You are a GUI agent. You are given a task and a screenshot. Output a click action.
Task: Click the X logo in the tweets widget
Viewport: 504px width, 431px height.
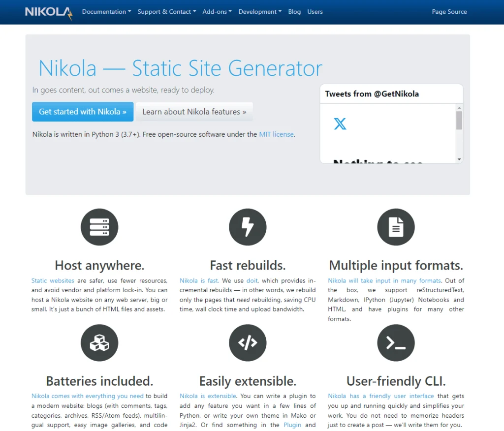(x=340, y=123)
